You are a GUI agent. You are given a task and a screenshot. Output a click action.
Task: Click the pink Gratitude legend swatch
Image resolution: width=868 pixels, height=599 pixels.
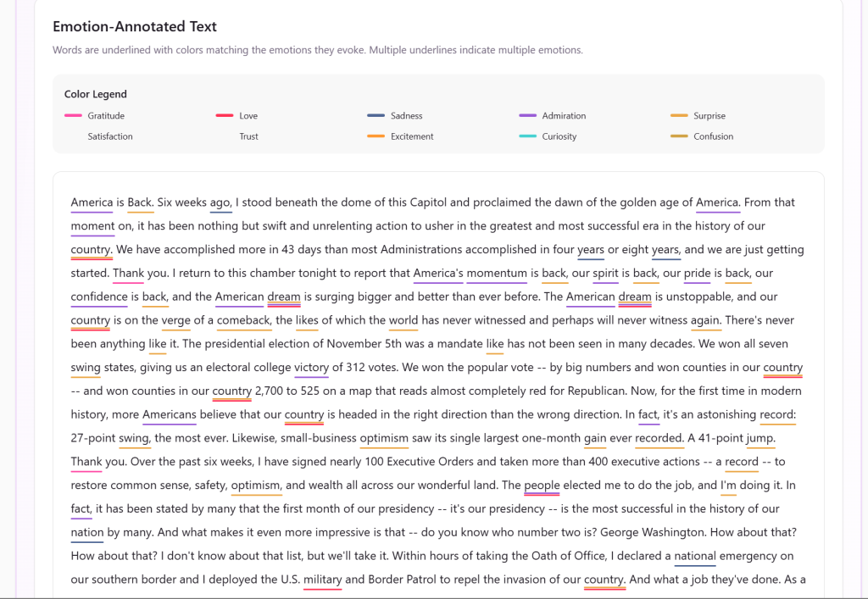[x=73, y=115]
